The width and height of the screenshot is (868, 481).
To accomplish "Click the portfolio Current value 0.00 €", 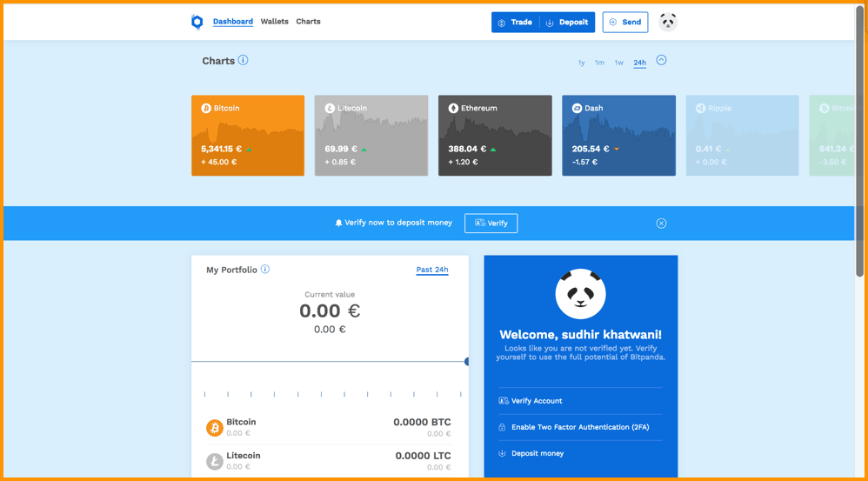I will [330, 311].
